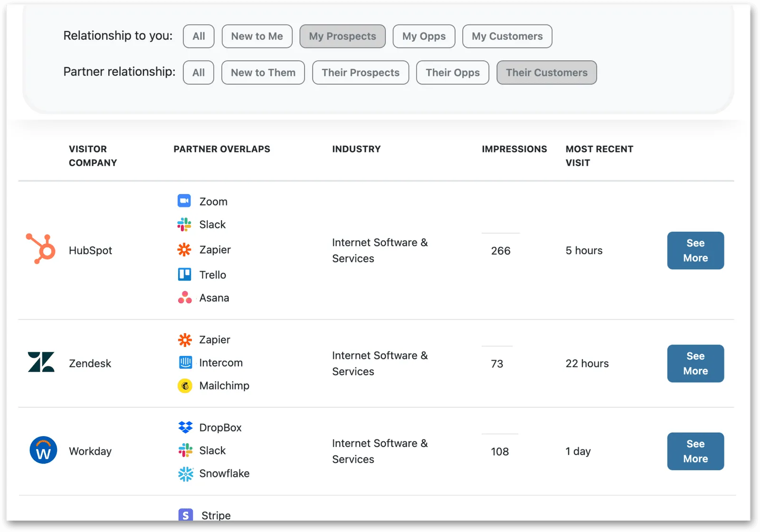This screenshot has height=532, width=760.
Task: Click the Slack icon in HubSpot row
Action: point(184,224)
